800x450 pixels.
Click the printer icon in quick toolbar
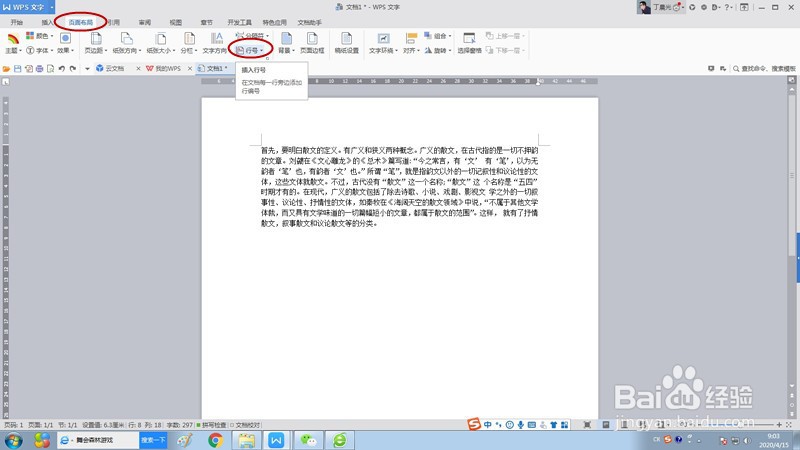coord(40,68)
